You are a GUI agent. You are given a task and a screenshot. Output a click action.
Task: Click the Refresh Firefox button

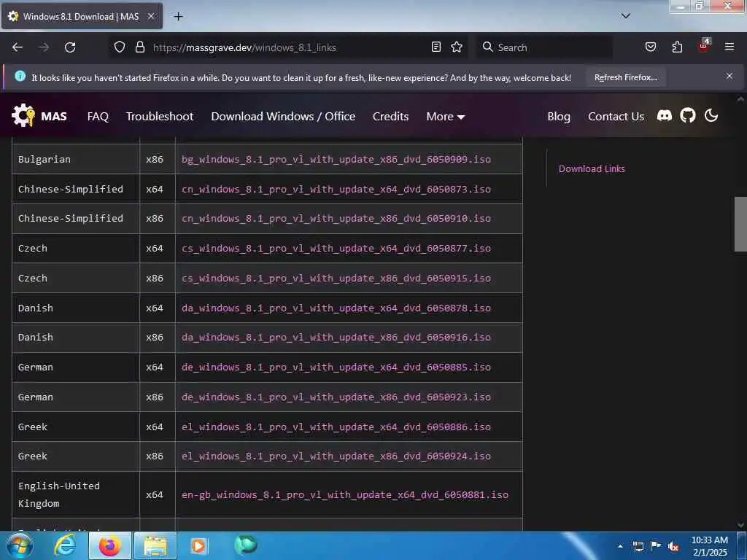[625, 77]
